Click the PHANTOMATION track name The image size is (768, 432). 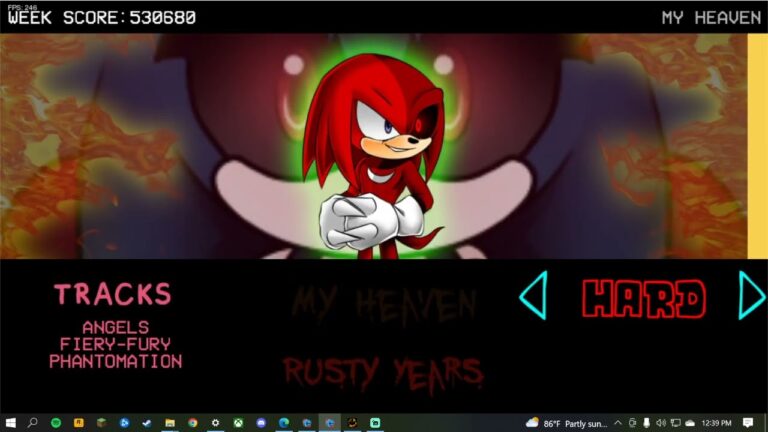[x=116, y=361]
